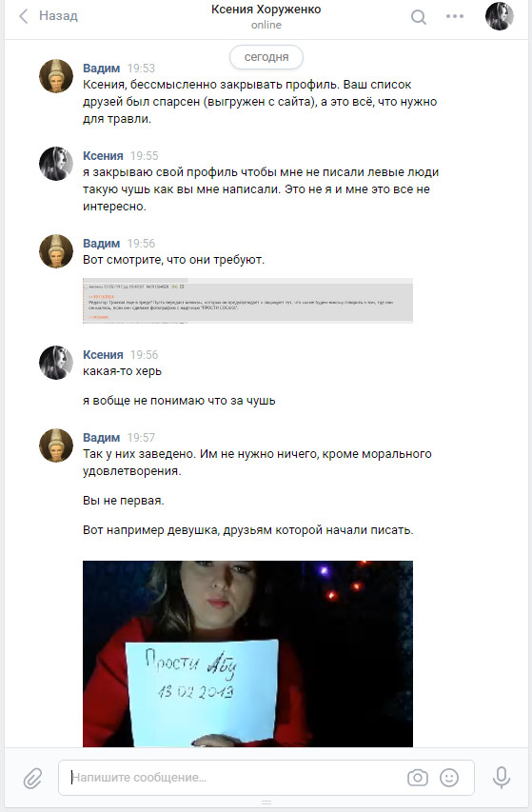Grab the resize handle below message input
Image resolution: width=532 pixels, height=812 pixels.
(x=266, y=802)
